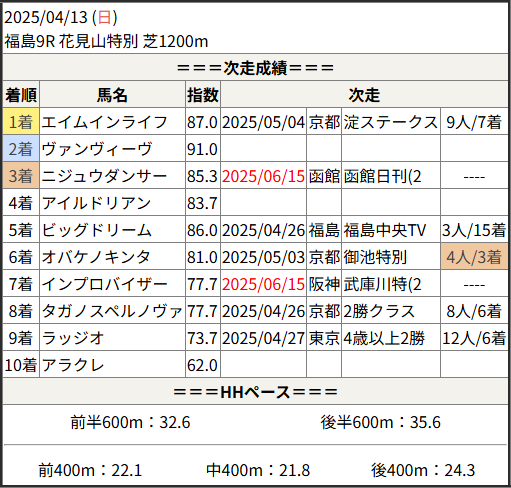The image size is (511, 488).
Task: Click the red date 2025/06/15 for ニジュウダンサー
Action: pyautogui.click(x=263, y=176)
